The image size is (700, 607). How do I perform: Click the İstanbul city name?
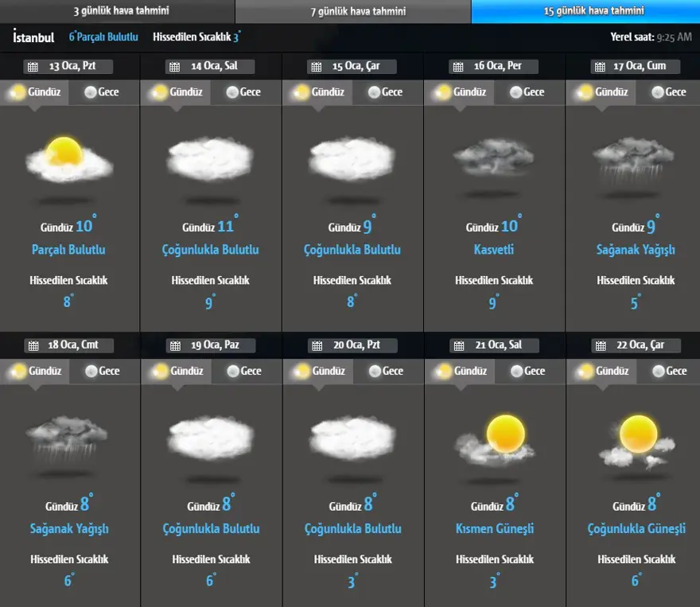pos(34,37)
